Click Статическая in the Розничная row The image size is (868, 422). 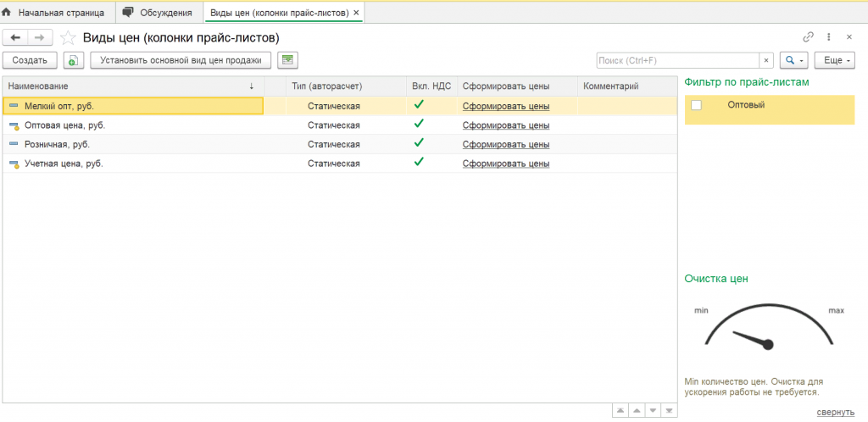[x=334, y=144]
